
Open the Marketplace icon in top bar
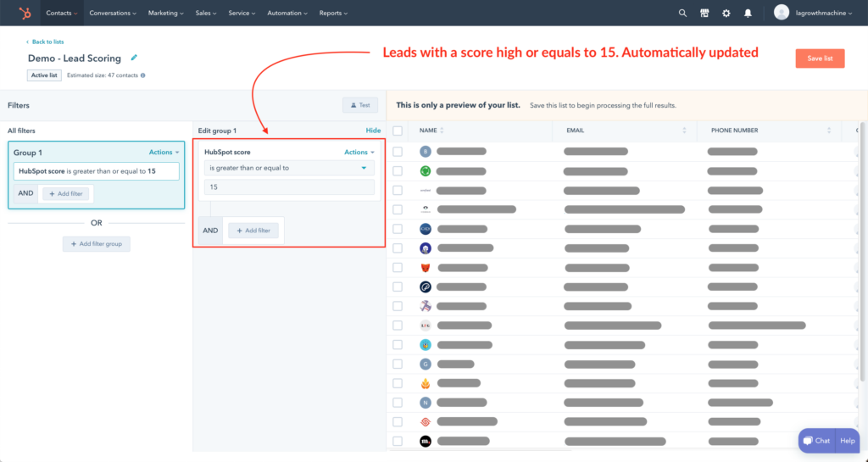click(704, 13)
